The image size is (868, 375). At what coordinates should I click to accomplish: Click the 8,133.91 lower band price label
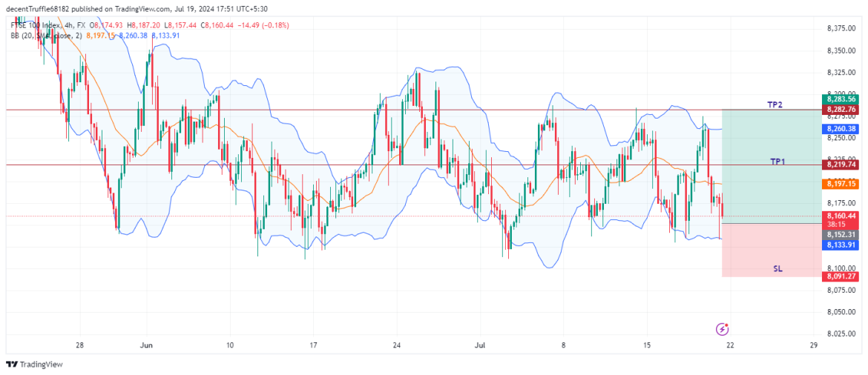pos(839,245)
